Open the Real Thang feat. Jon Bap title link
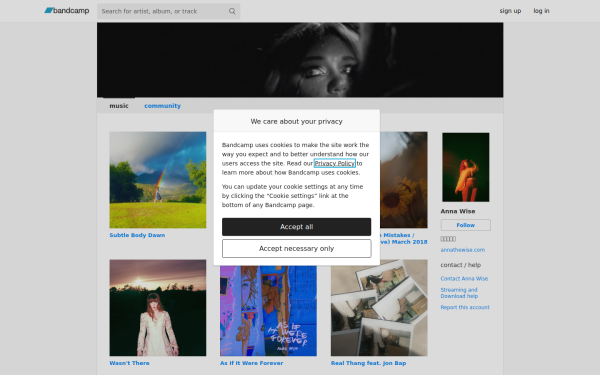 (x=368, y=363)
